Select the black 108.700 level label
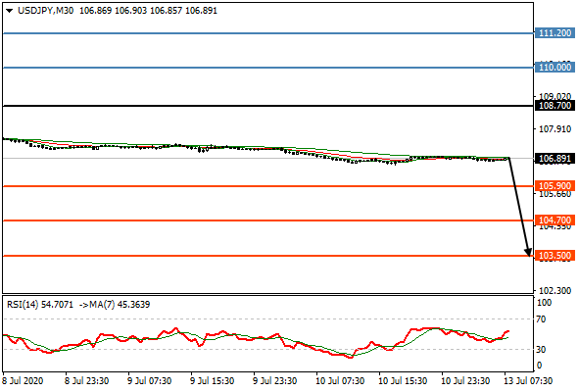This screenshot has height=392, width=578. tap(554, 106)
